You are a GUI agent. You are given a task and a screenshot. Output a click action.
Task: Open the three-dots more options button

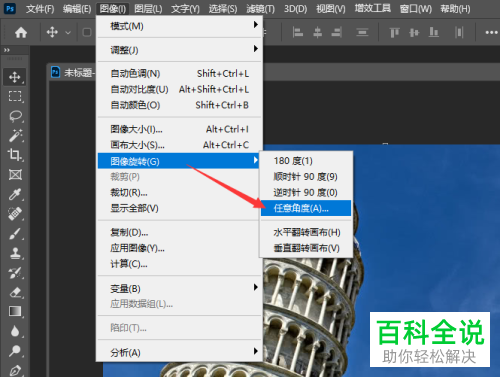[491, 33]
